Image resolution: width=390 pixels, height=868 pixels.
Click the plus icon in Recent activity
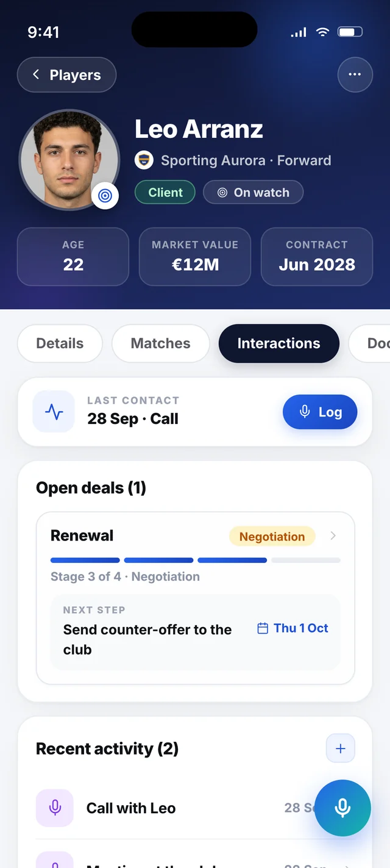(x=341, y=748)
